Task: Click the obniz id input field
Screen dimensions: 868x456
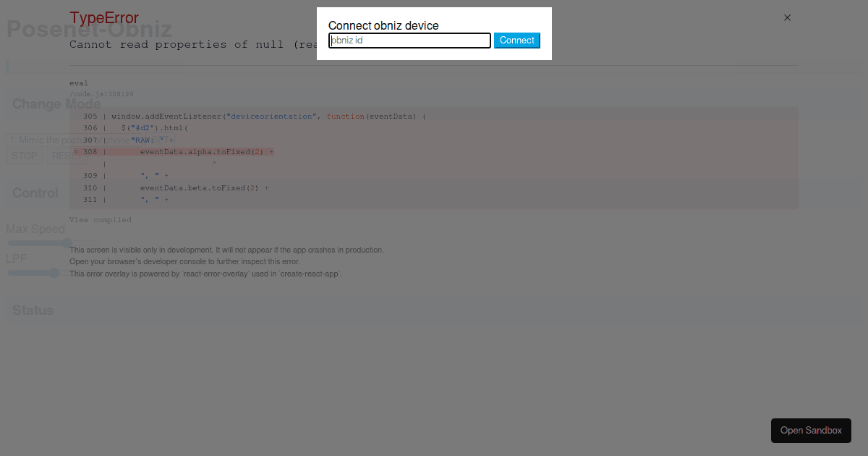Action: [409, 41]
